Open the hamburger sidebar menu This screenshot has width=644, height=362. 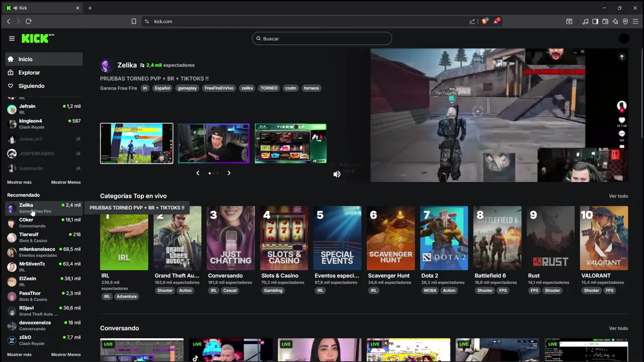point(12,38)
